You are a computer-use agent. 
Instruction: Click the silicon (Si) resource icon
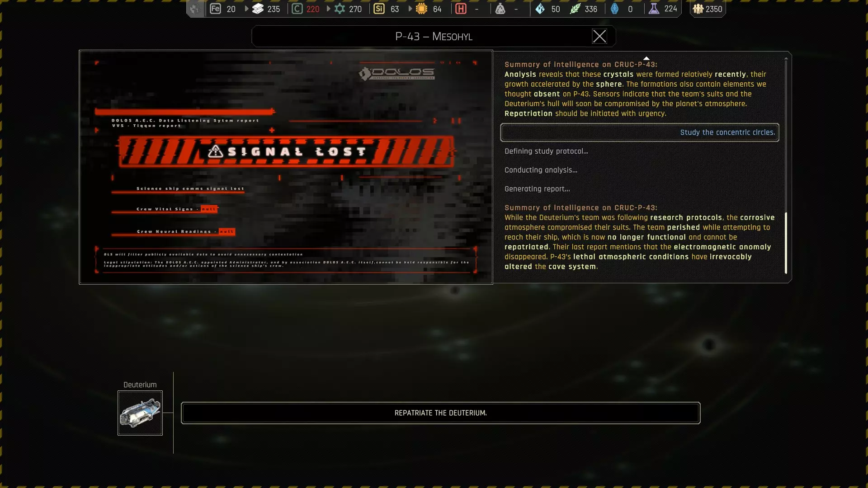click(x=379, y=9)
